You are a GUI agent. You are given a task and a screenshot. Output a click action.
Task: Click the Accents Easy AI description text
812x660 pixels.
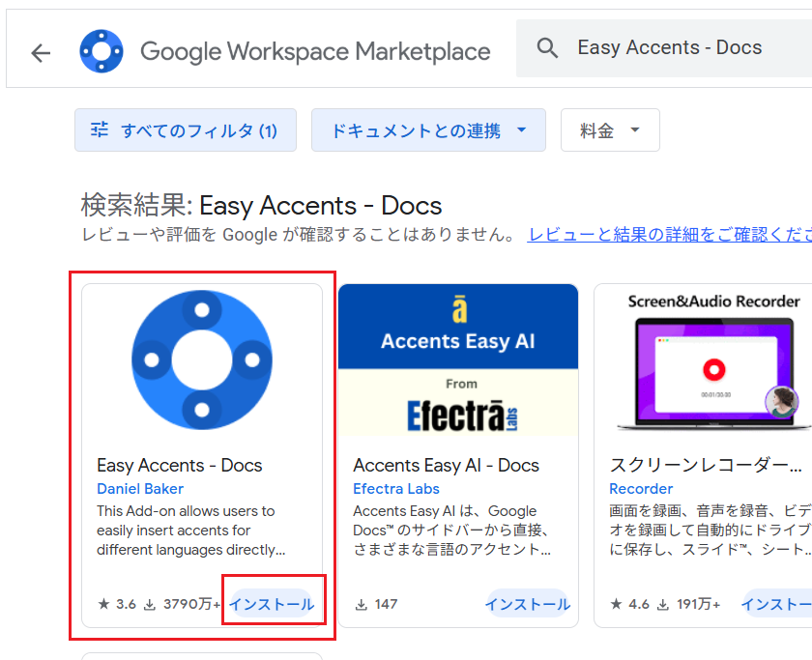click(x=451, y=531)
